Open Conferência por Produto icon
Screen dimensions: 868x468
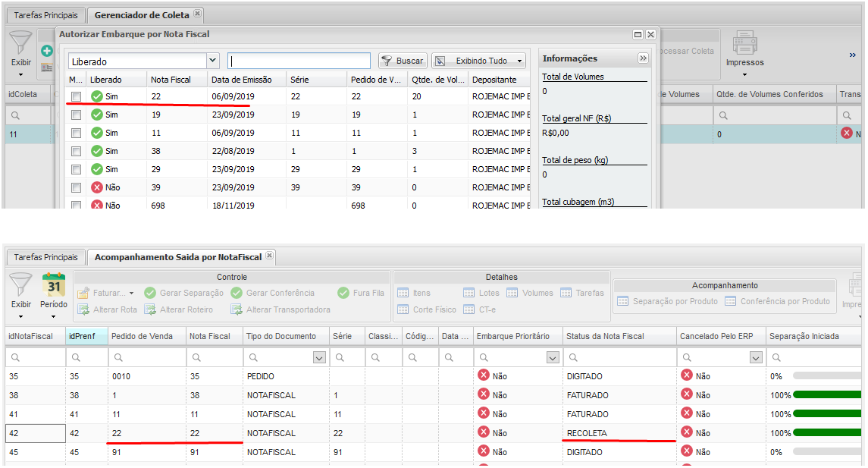[731, 301]
